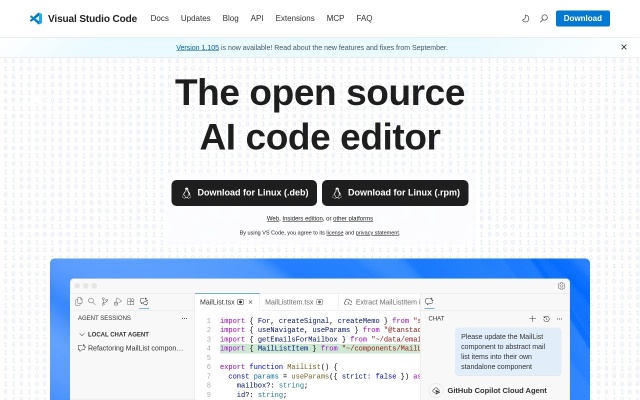The image size is (640, 400).
Task: Click the plus icon for new chat
Action: (532, 318)
